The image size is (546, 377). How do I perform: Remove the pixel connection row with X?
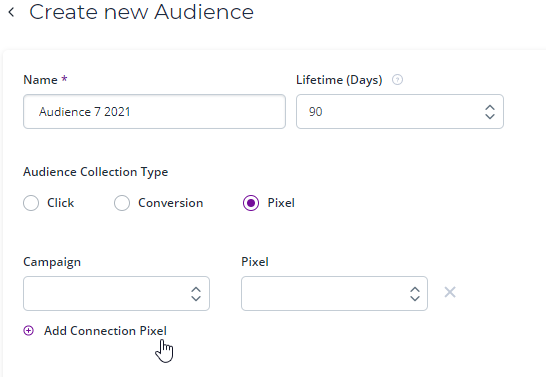450,292
